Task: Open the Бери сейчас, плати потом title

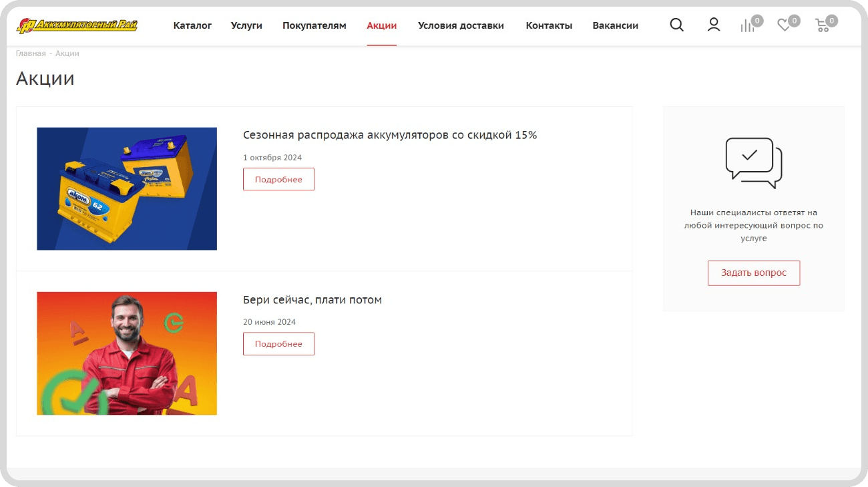Action: (312, 300)
